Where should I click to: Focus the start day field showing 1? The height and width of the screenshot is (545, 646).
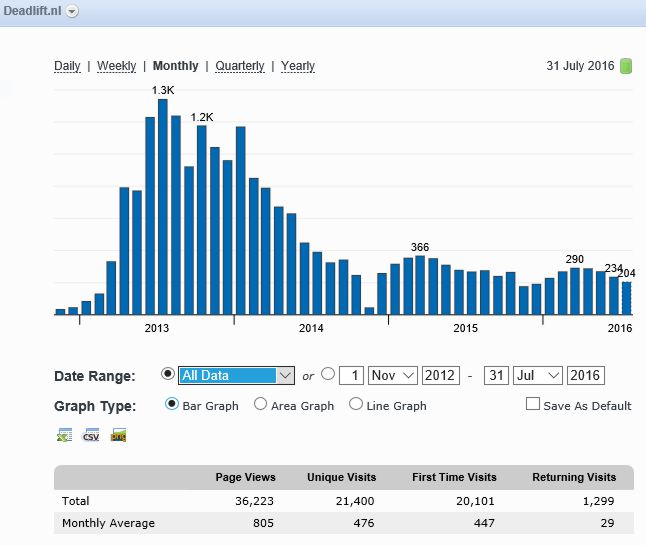click(351, 375)
